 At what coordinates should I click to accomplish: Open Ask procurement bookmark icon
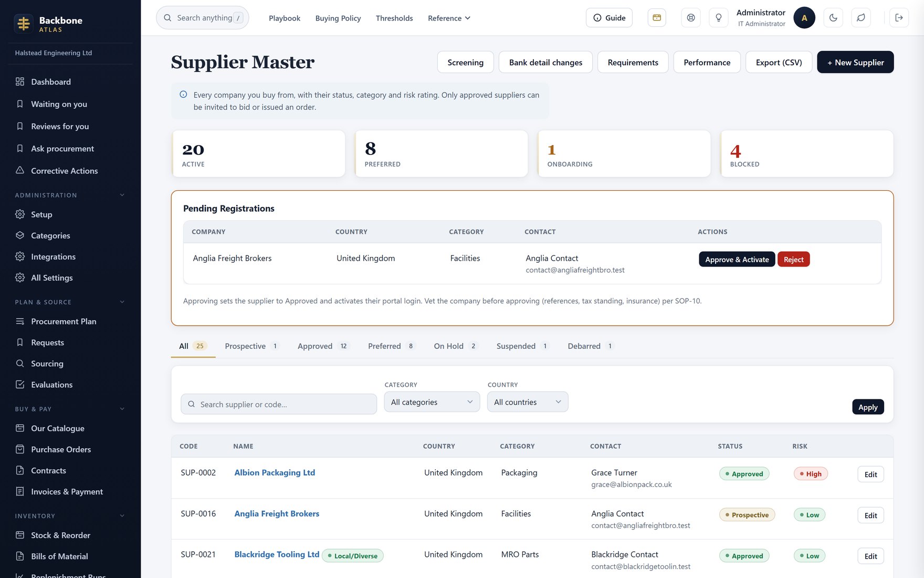point(20,149)
